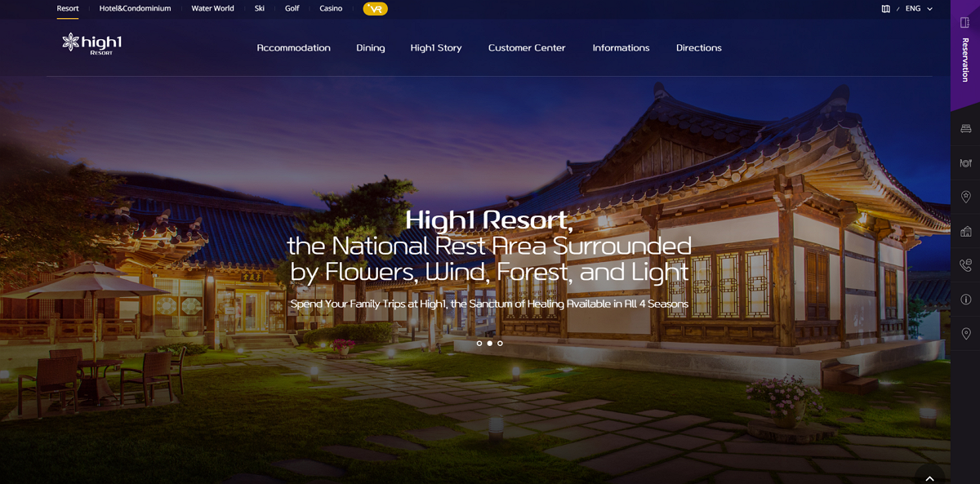Expand the ENG language dropdown
980x484 pixels.
919,9
